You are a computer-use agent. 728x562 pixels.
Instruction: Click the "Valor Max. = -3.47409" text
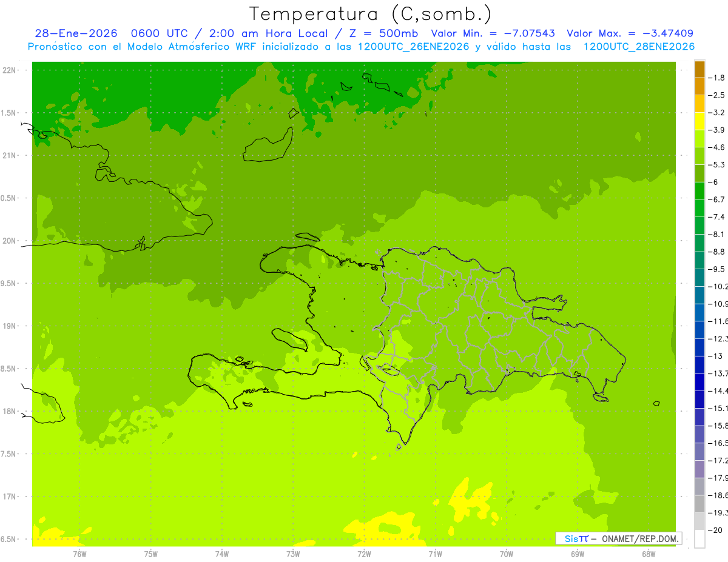630,33
